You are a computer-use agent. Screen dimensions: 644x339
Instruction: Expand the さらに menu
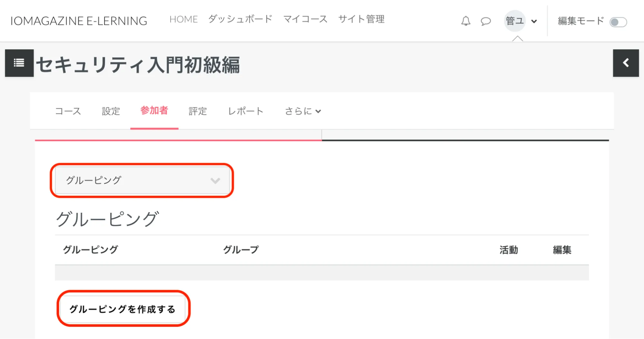pyautogui.click(x=303, y=111)
